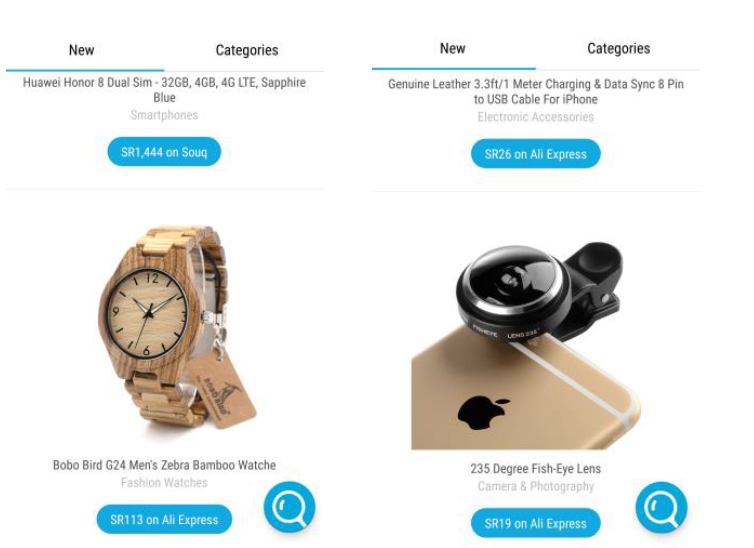Click the SR113 on Ali Express button
The width and height of the screenshot is (754, 548).
point(164,519)
